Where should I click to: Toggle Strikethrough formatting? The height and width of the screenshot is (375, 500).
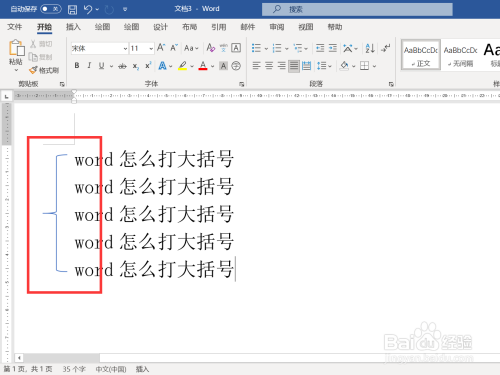click(x=122, y=66)
